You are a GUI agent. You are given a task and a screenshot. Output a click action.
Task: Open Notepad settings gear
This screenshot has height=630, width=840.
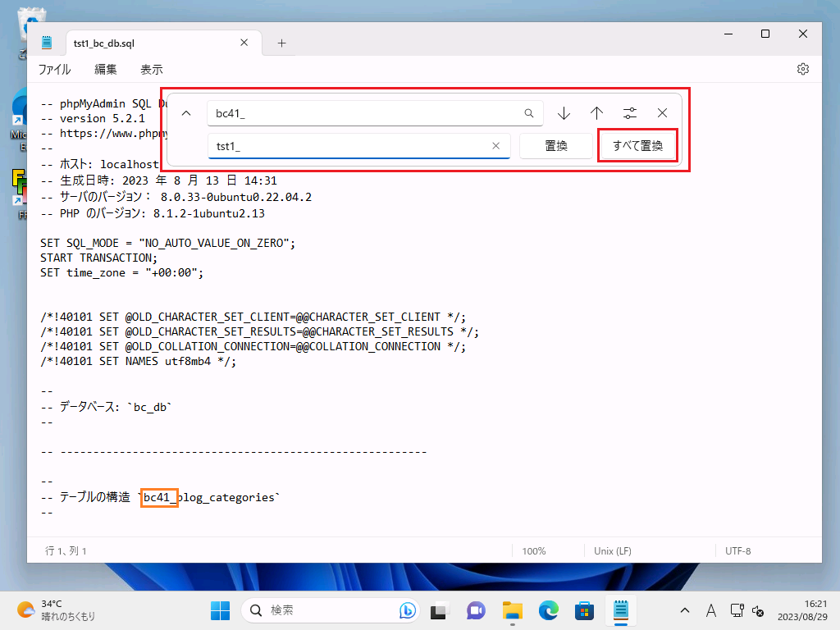(x=803, y=69)
